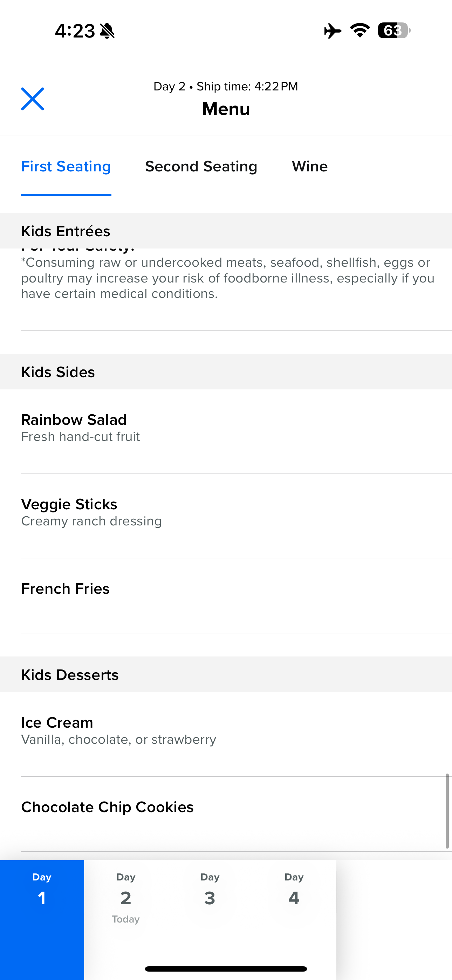Screen dimensions: 452x980
Task: Tap the airplane mode status icon
Action: pos(332,31)
